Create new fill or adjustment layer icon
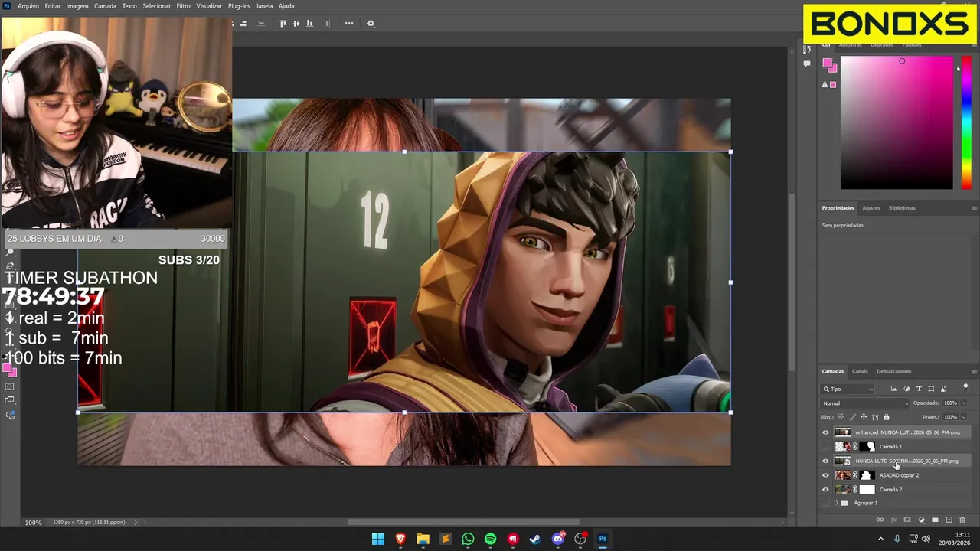Screen dimensions: 980x551 click(x=921, y=520)
